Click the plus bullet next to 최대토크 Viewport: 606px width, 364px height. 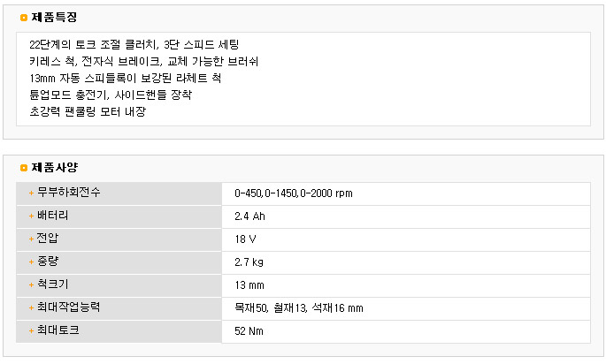click(x=31, y=330)
